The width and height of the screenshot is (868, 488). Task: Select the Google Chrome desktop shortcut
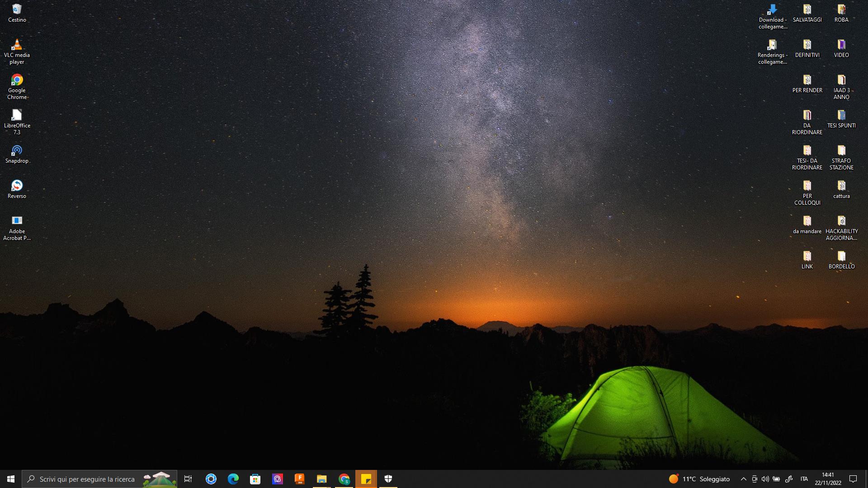(17, 80)
